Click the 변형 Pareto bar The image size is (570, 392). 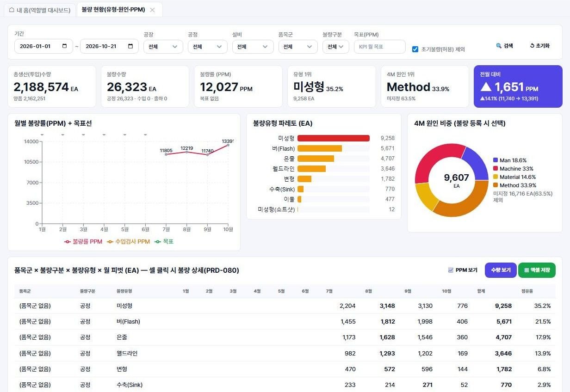point(304,179)
